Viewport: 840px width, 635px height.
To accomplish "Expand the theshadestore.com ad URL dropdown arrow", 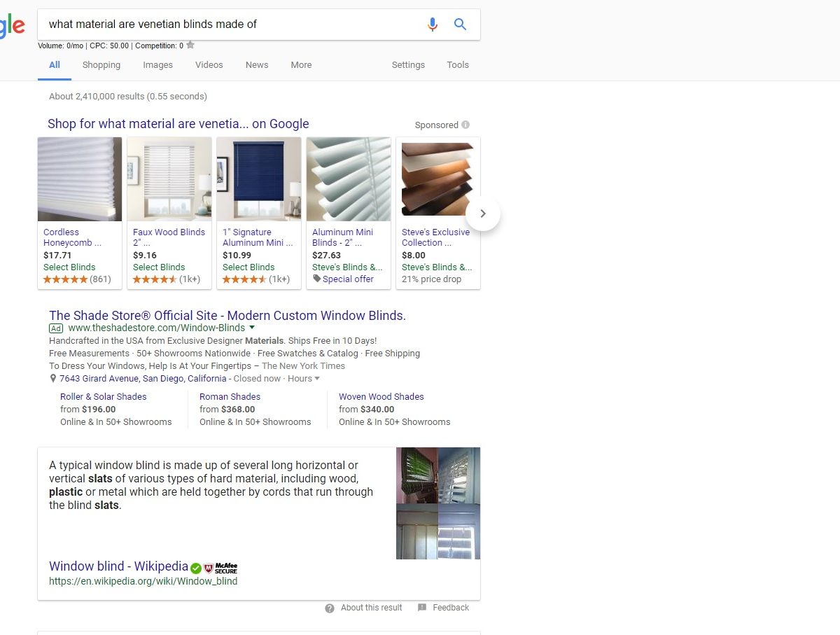I will tap(252, 328).
